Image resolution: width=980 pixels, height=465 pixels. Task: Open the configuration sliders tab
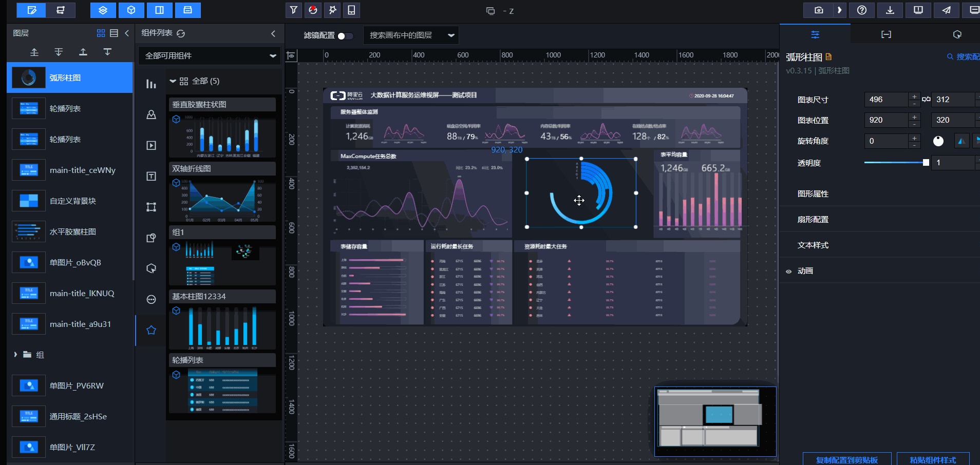click(x=815, y=34)
